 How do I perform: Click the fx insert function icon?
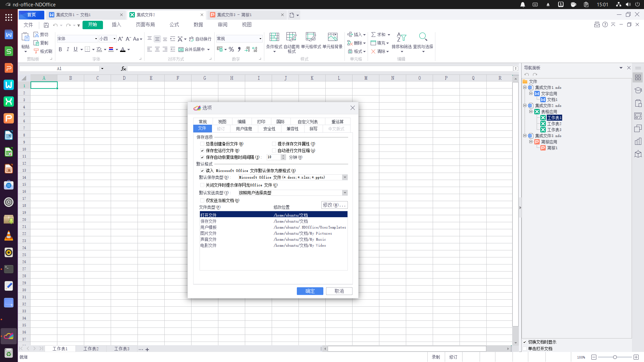123,69
